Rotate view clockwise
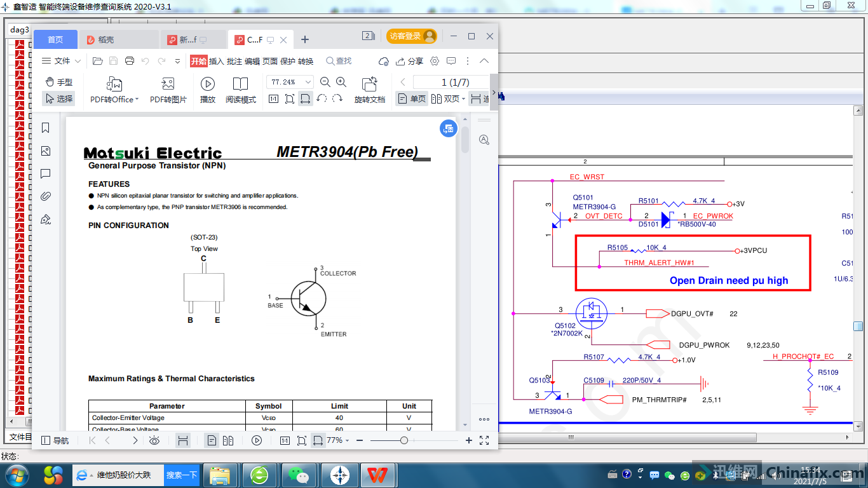Image resolution: width=868 pixels, height=488 pixels. (x=337, y=98)
